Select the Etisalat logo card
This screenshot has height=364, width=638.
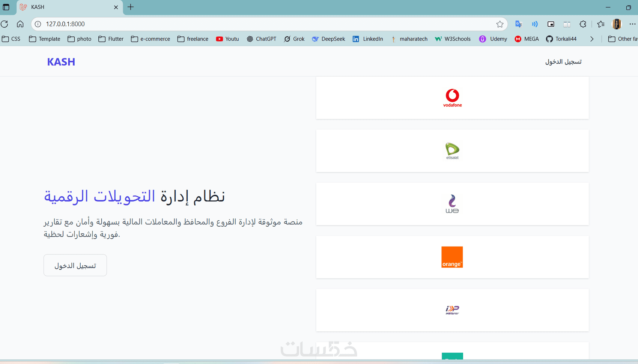452,151
